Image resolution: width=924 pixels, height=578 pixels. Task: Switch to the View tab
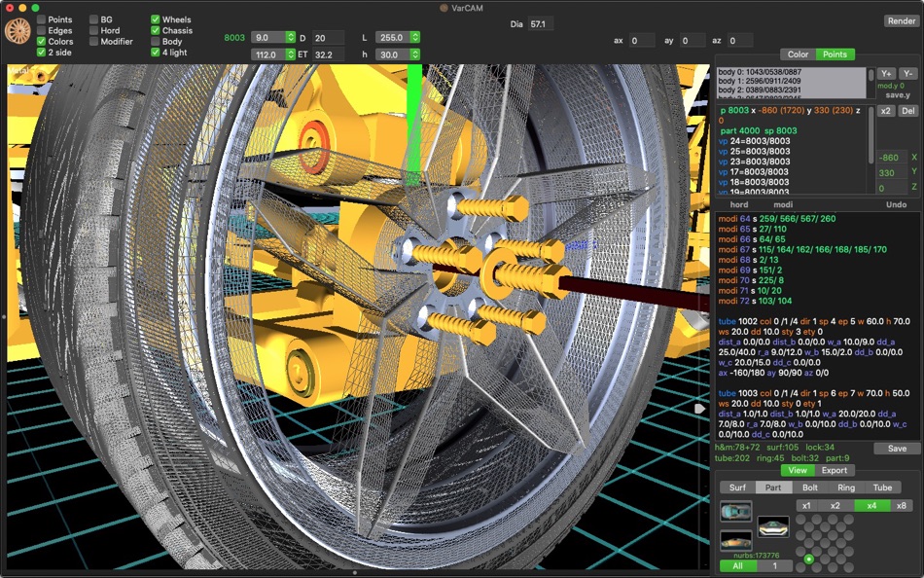tap(798, 470)
